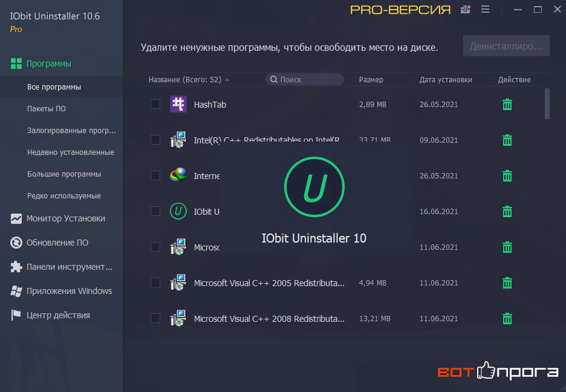Click the IObit Uninstaller list row icon
The image size is (566, 392).
coord(178,211)
